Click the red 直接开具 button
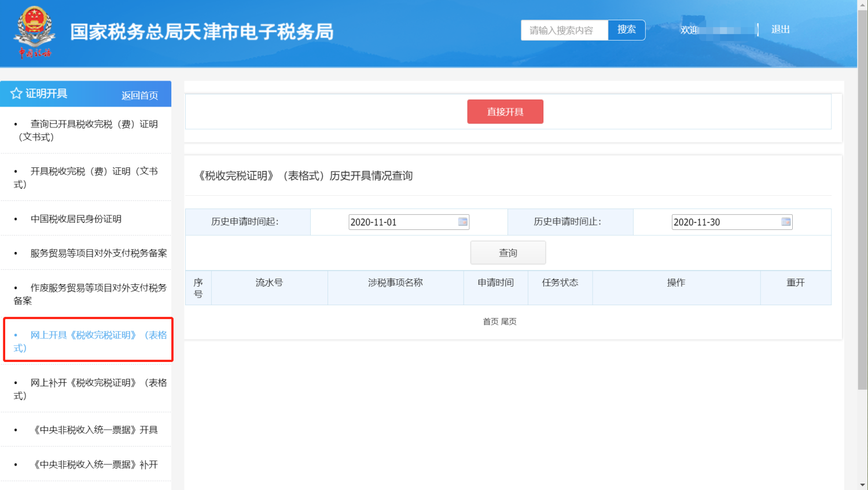868x490 pixels. pos(505,112)
